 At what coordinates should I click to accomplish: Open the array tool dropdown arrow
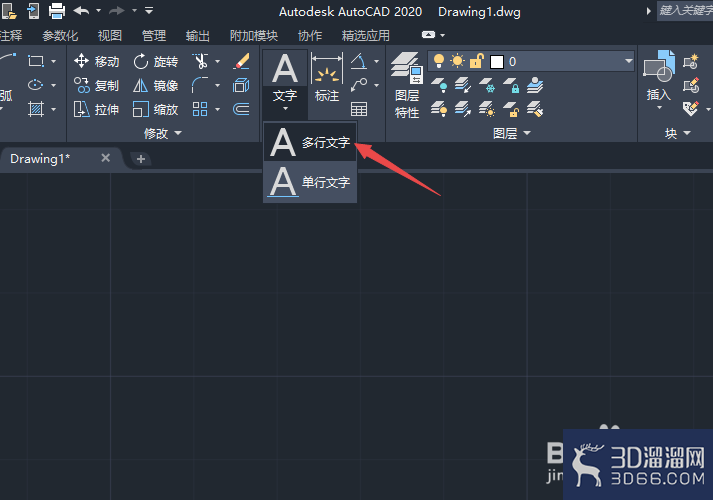[217, 109]
